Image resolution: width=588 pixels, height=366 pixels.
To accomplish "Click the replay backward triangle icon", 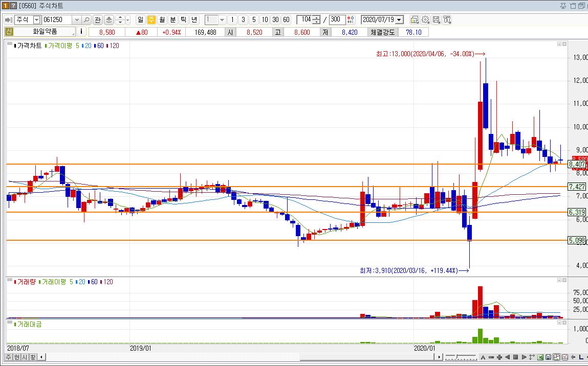I will (x=507, y=357).
